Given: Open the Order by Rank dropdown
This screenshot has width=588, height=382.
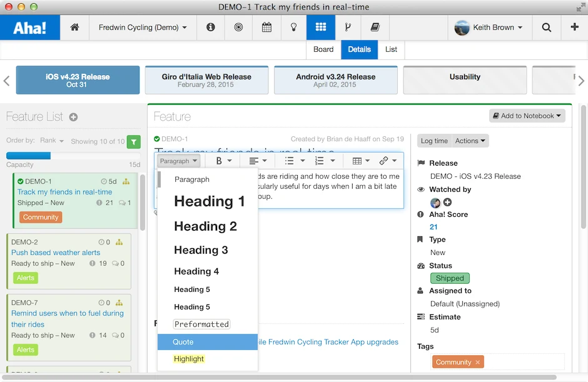Looking at the screenshot, I should click(52, 141).
